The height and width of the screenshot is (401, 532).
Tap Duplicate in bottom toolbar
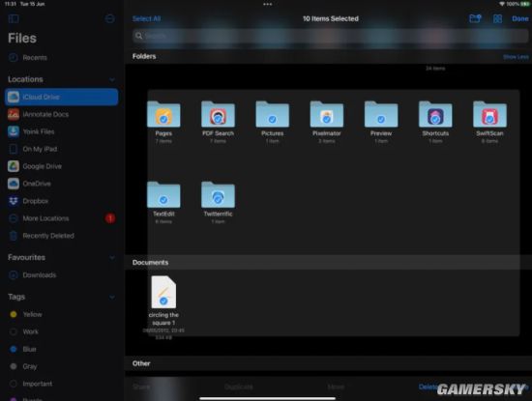click(x=239, y=387)
